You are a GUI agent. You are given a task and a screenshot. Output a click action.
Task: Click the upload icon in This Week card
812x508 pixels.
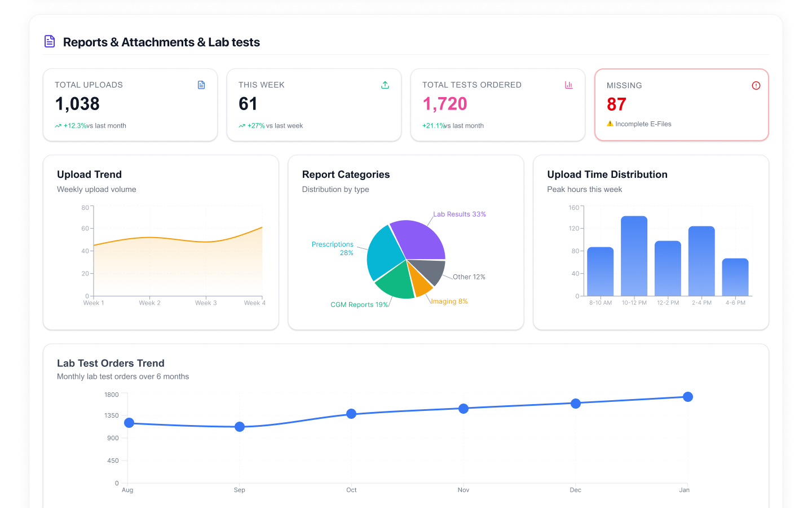(x=385, y=85)
